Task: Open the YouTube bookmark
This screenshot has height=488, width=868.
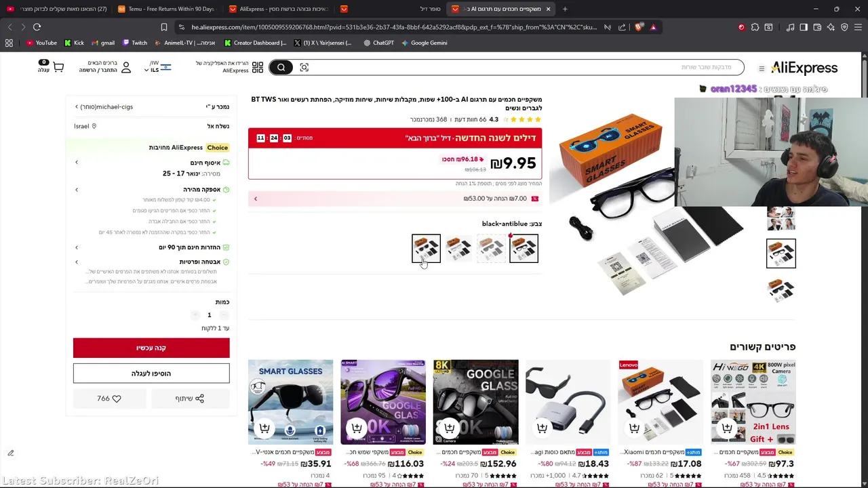Action: tap(42, 43)
